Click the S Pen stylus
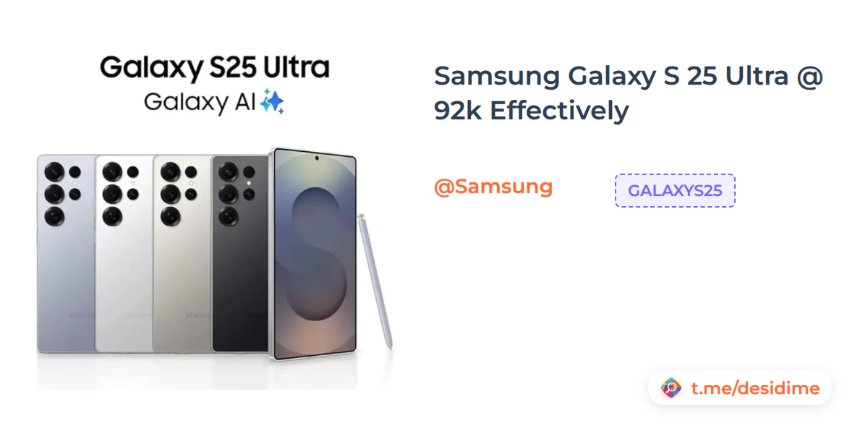 click(x=375, y=282)
